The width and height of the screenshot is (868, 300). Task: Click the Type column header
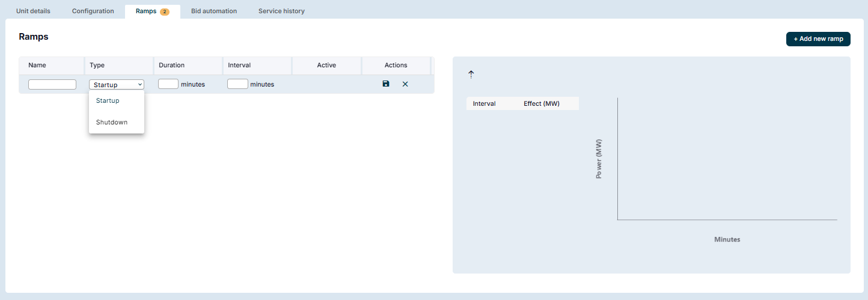click(97, 65)
